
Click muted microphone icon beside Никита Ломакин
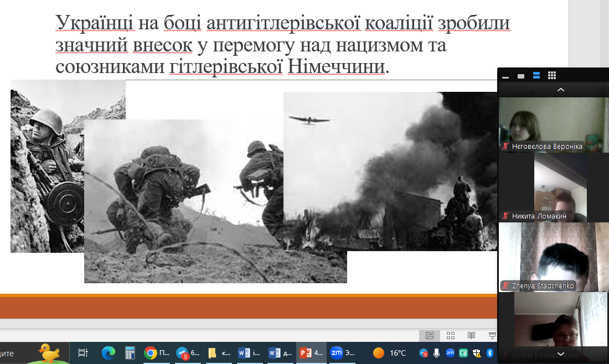coord(505,216)
